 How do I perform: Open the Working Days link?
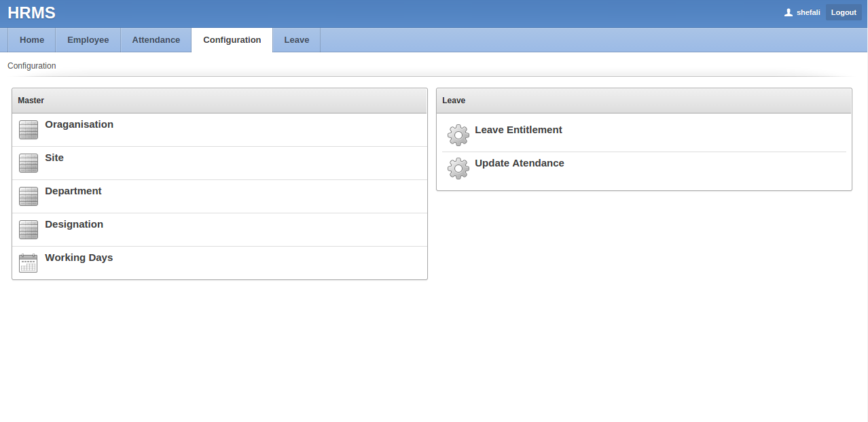[79, 258]
